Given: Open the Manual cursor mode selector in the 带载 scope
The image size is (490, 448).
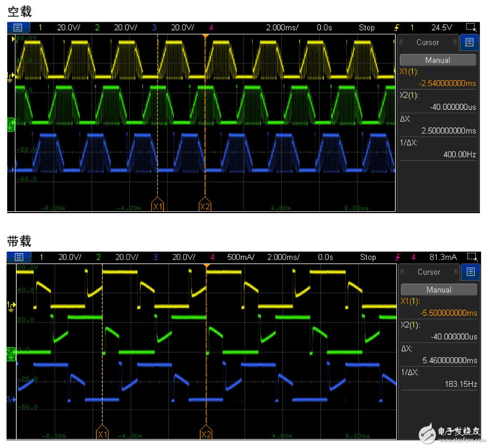Looking at the screenshot, I should coord(439,290).
